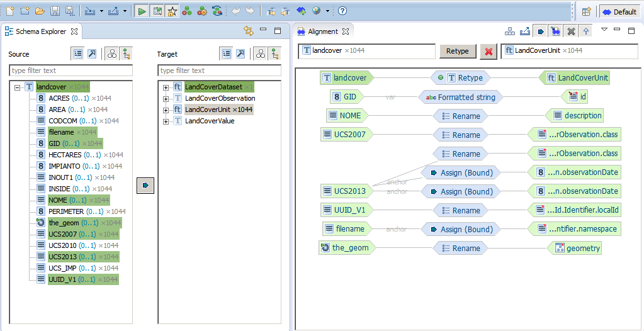Click the Target filter text field
Viewport: 644px width, 331px height.
point(219,70)
